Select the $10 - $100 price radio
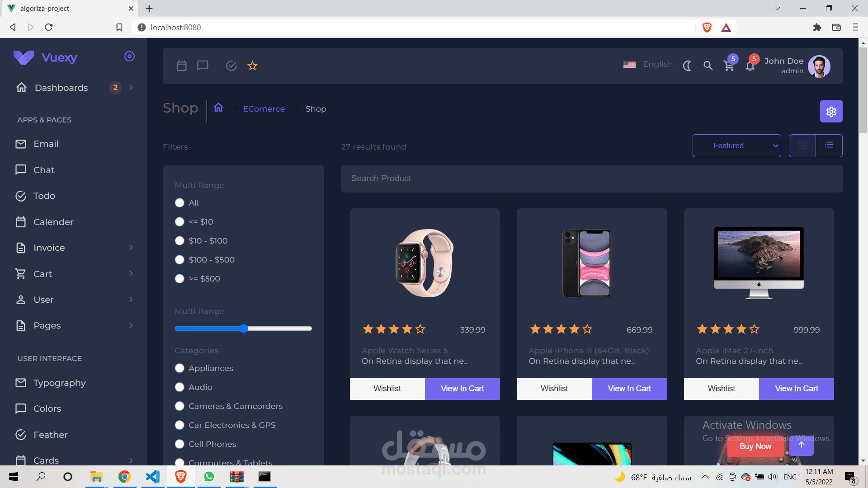This screenshot has width=868, height=488. pyautogui.click(x=179, y=241)
